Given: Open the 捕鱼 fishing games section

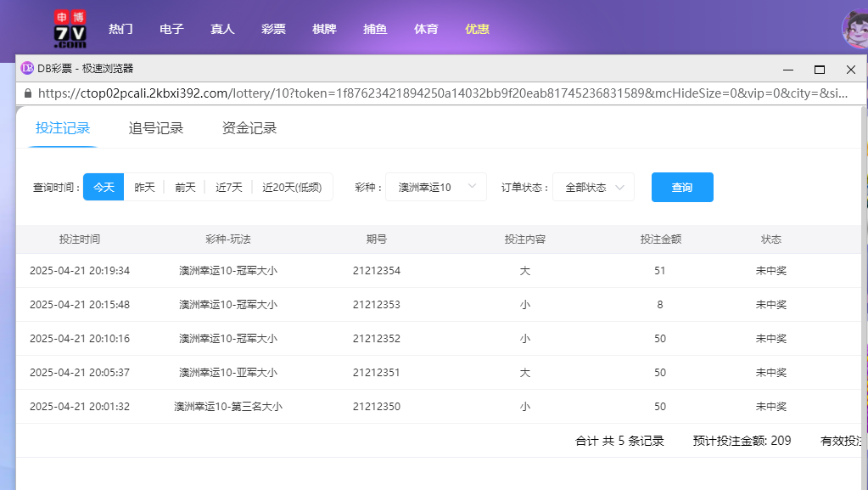Looking at the screenshot, I should pyautogui.click(x=374, y=28).
